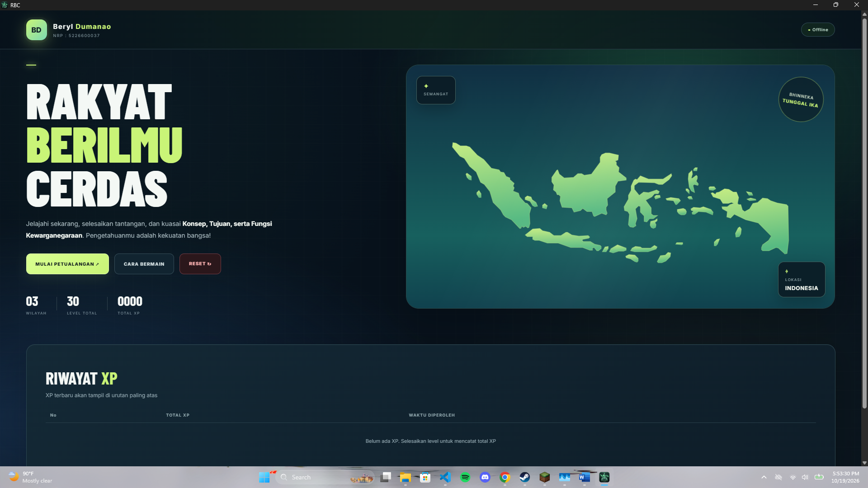868x488 pixels.
Task: Click the 0000 Total XP counter
Action: [130, 305]
